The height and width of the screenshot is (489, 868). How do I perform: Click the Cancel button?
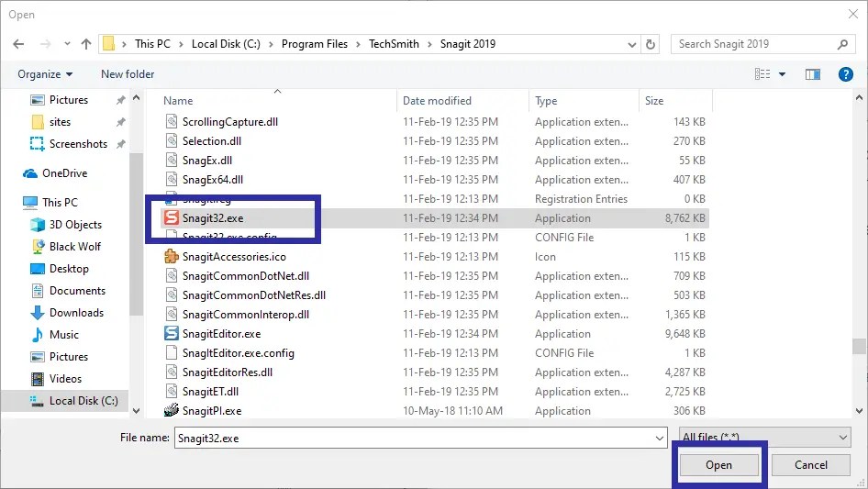coord(810,465)
